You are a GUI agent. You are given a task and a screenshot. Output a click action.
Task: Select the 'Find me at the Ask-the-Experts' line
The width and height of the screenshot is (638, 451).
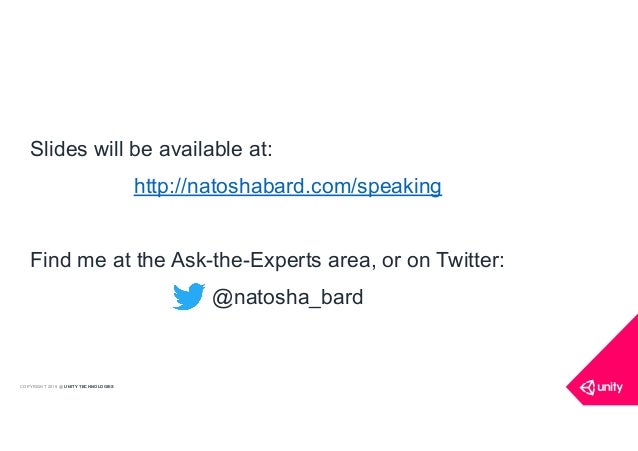point(267,260)
